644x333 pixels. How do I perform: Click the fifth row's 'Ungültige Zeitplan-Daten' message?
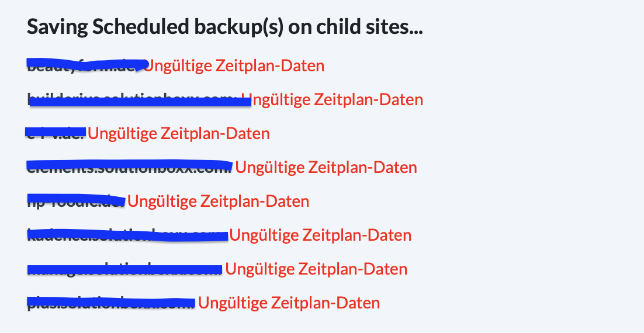pyautogui.click(x=219, y=202)
